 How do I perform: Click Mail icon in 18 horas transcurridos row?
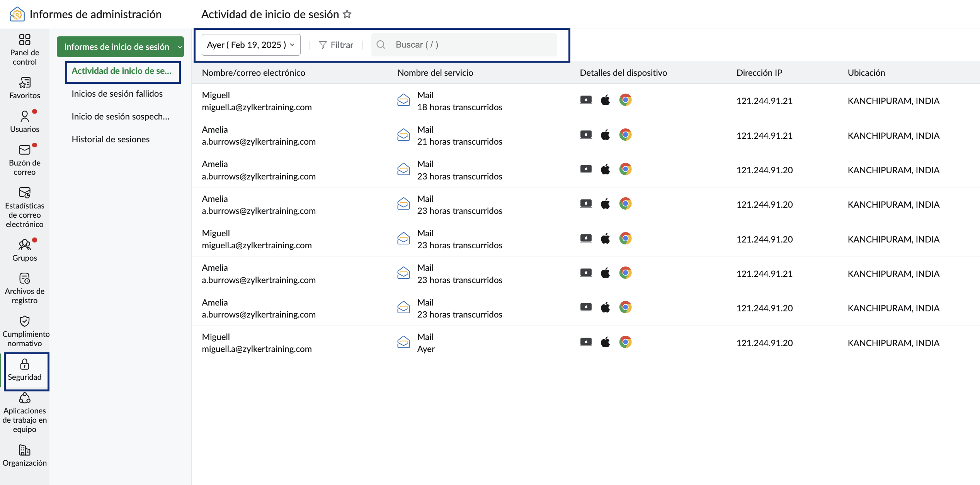click(x=403, y=100)
